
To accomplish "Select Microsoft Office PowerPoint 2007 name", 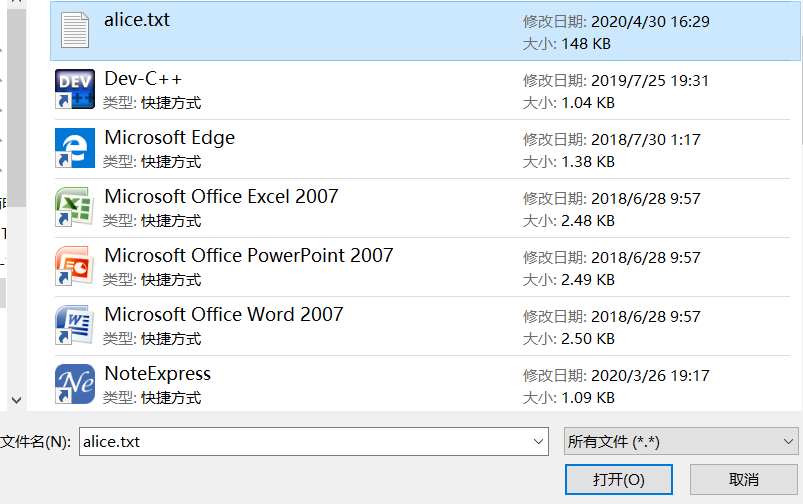I will [249, 255].
